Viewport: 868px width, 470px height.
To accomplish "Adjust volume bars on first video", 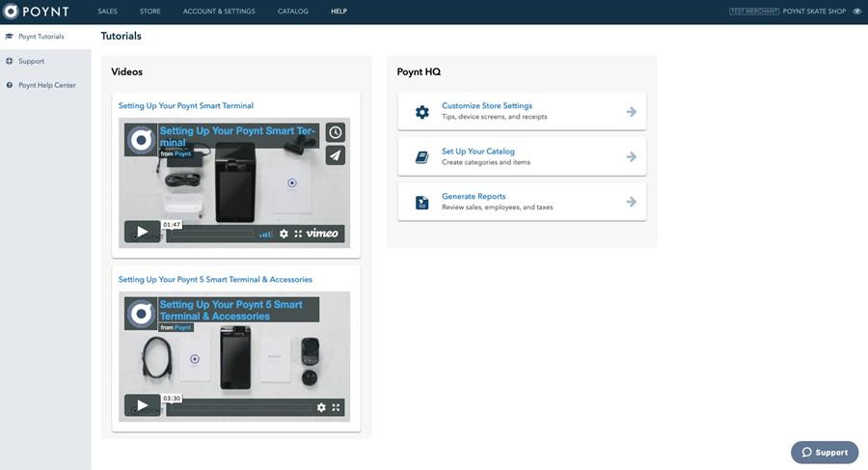I will pos(266,234).
